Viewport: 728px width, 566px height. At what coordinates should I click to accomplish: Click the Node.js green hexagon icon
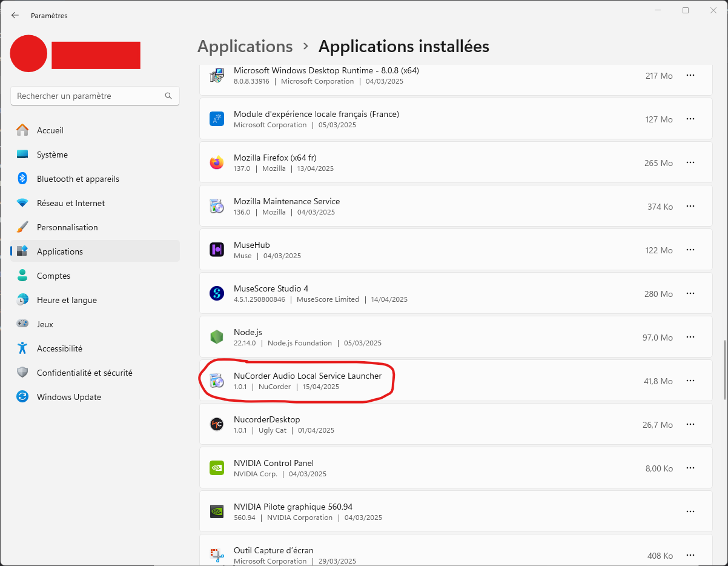pyautogui.click(x=217, y=337)
